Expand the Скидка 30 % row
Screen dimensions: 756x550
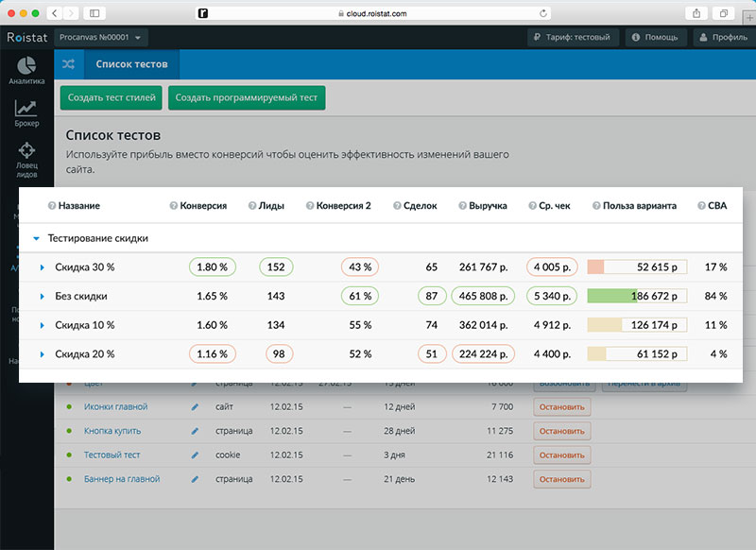[x=43, y=267]
